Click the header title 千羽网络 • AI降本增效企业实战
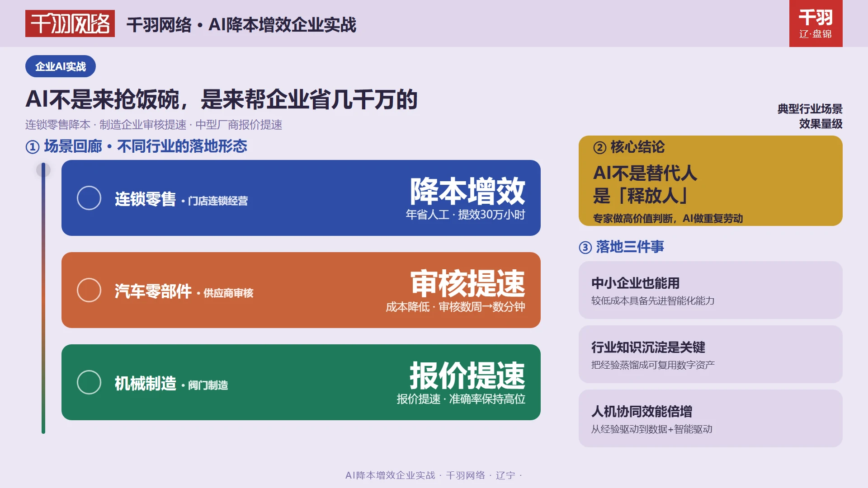This screenshot has height=488, width=868. tap(241, 25)
